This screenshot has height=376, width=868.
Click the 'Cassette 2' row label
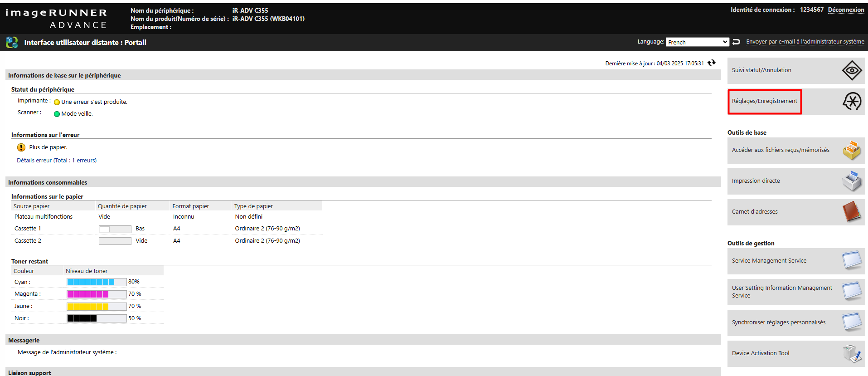tap(28, 241)
